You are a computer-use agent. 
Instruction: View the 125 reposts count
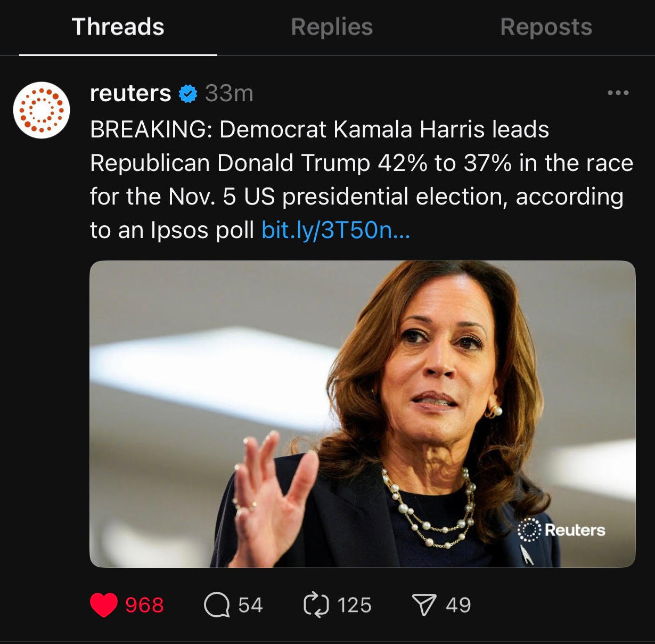(355, 604)
